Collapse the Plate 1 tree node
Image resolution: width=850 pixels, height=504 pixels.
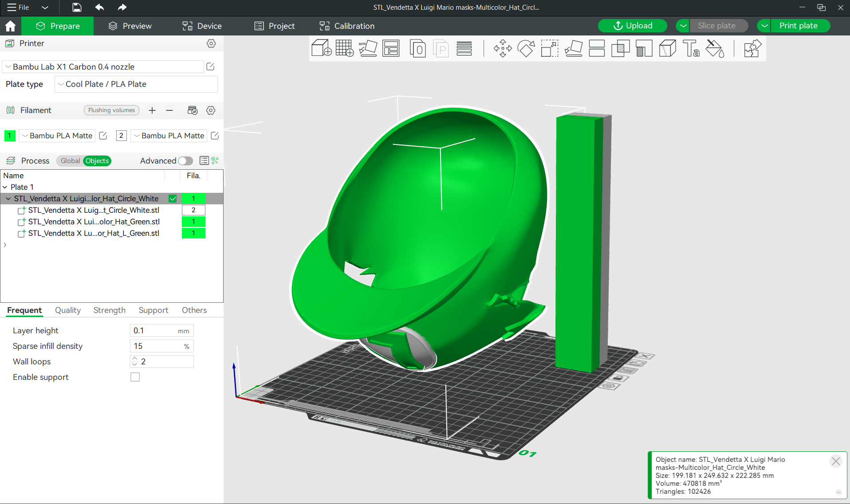click(x=5, y=187)
